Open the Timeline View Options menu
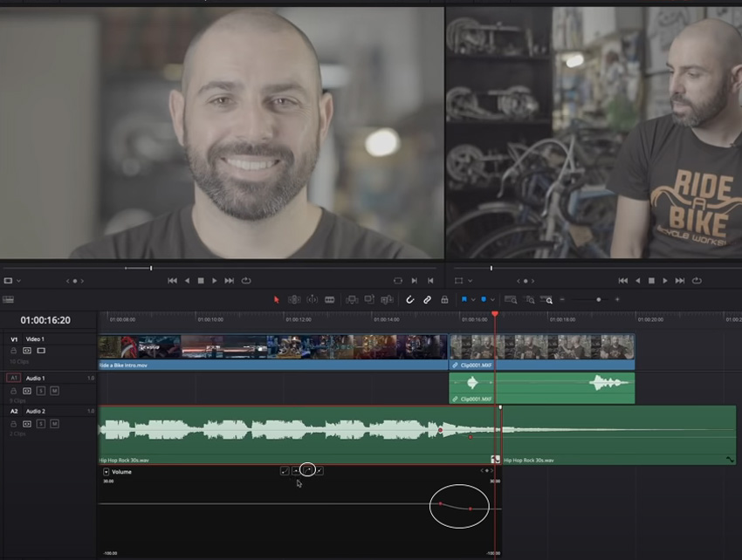 point(8,299)
